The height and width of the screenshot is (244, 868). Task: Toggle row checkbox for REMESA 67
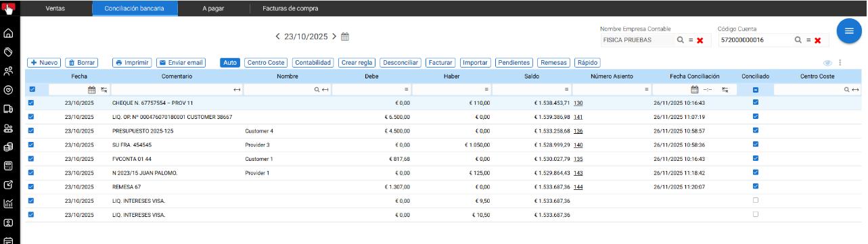[x=31, y=187]
